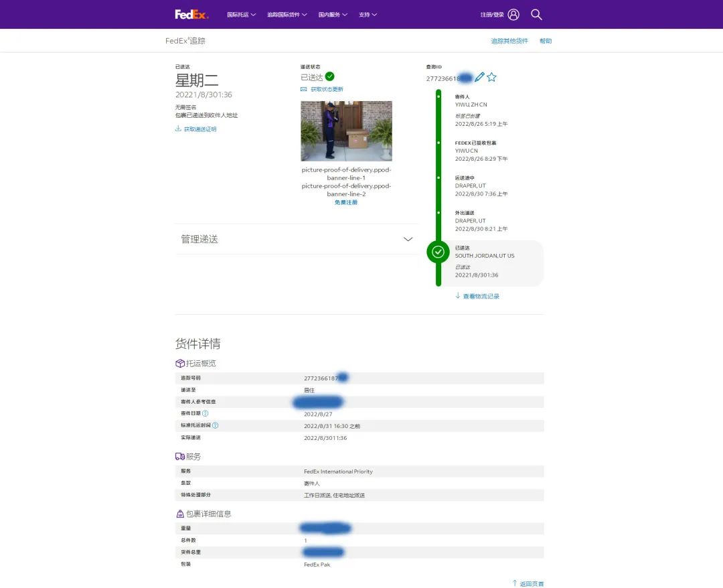
Task: Open the 国际托运 dropdown menu
Action: pos(241,15)
